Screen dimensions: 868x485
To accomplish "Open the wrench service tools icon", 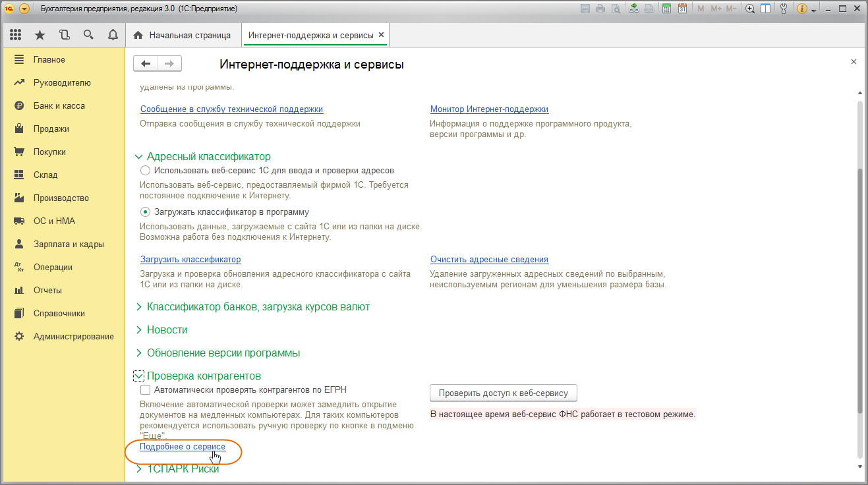I will coord(784,9).
